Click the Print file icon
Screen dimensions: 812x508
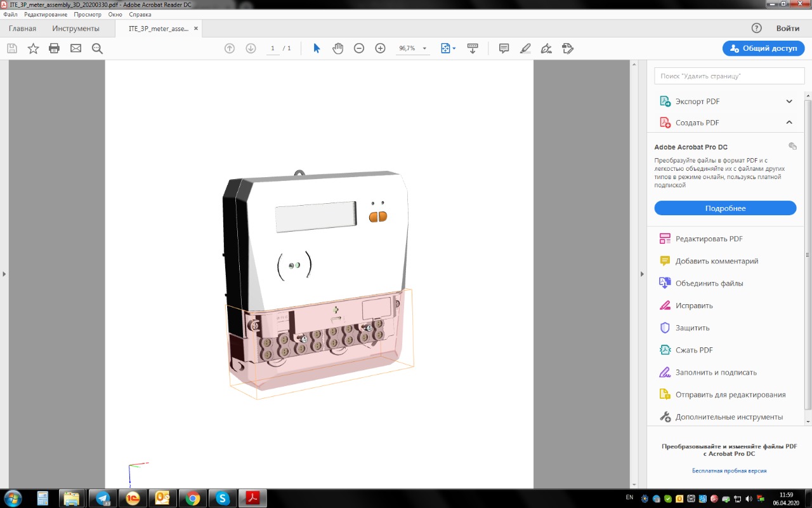[55, 48]
